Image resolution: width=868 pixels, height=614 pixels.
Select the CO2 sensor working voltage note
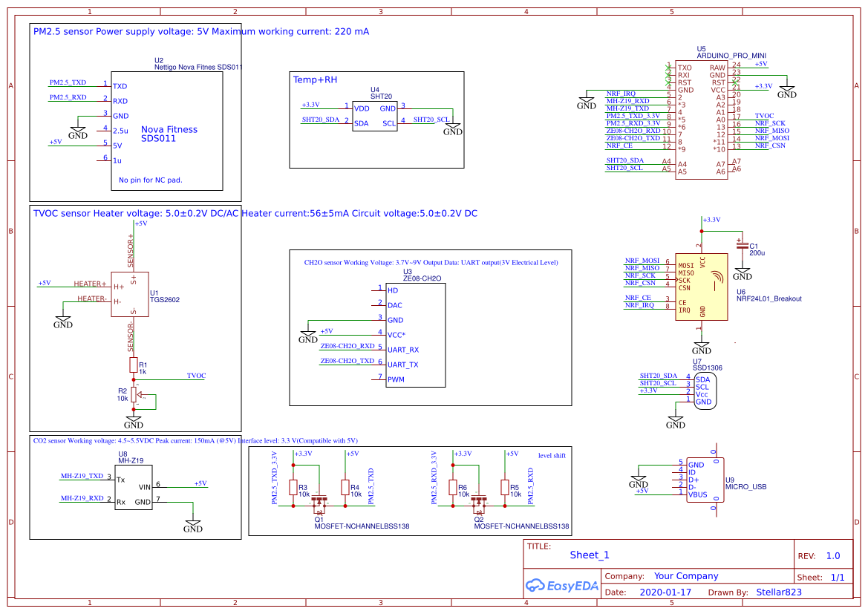pos(195,441)
